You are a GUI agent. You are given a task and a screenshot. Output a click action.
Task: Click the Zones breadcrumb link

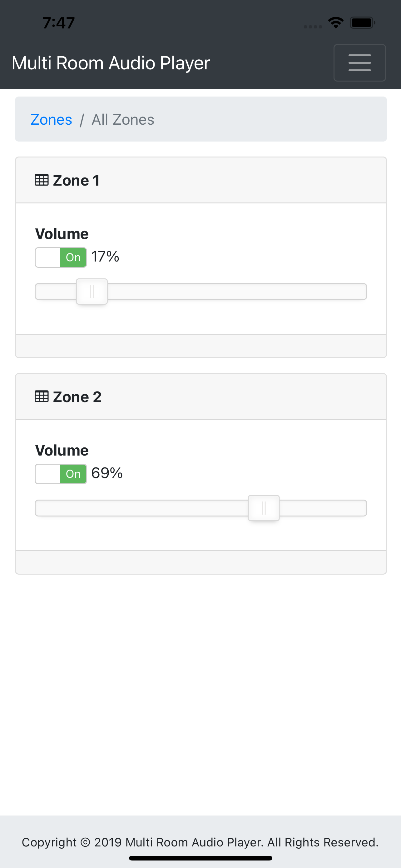51,120
